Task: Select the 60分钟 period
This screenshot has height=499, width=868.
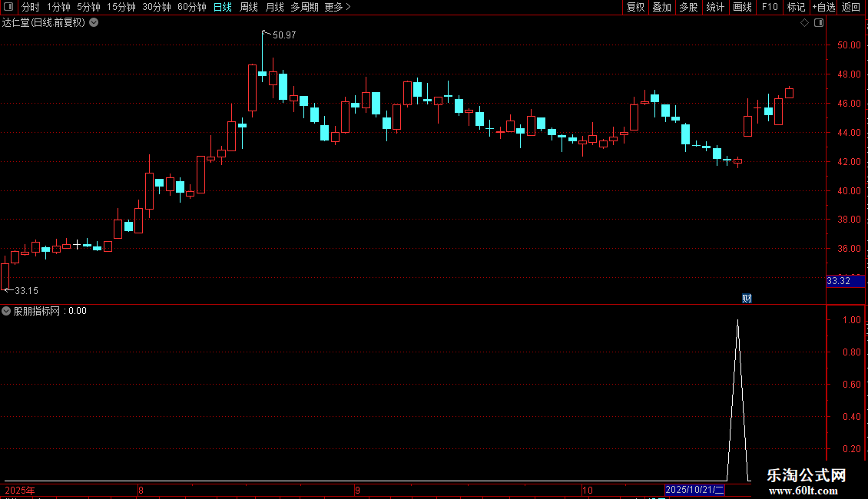Action: (x=191, y=7)
